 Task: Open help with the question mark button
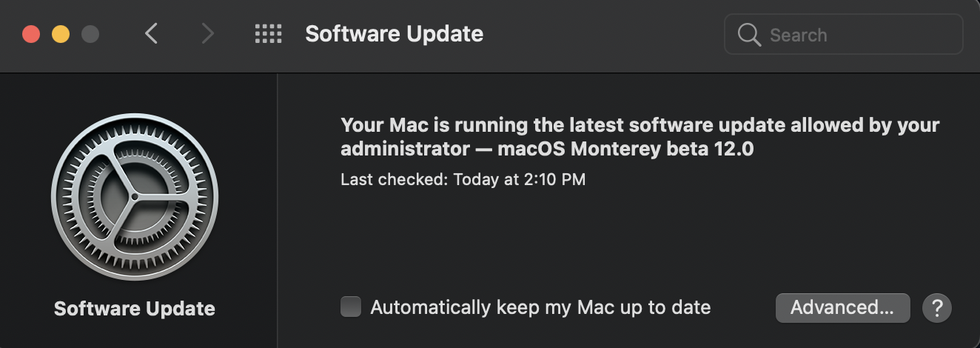click(x=937, y=307)
